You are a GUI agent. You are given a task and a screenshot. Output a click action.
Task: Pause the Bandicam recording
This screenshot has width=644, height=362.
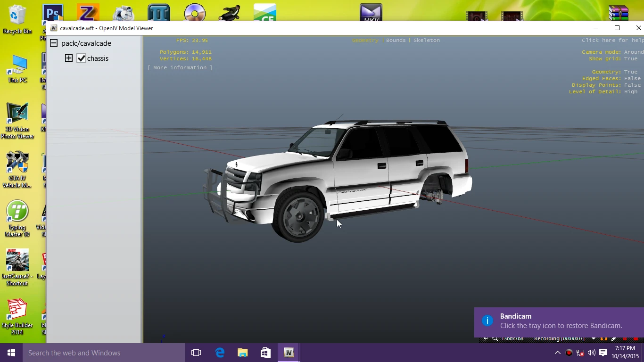(x=625, y=338)
